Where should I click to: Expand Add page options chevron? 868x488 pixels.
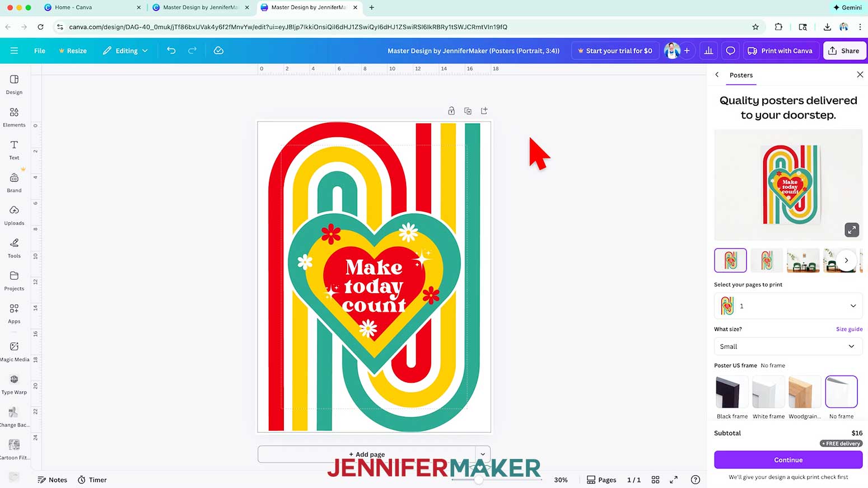pyautogui.click(x=483, y=454)
